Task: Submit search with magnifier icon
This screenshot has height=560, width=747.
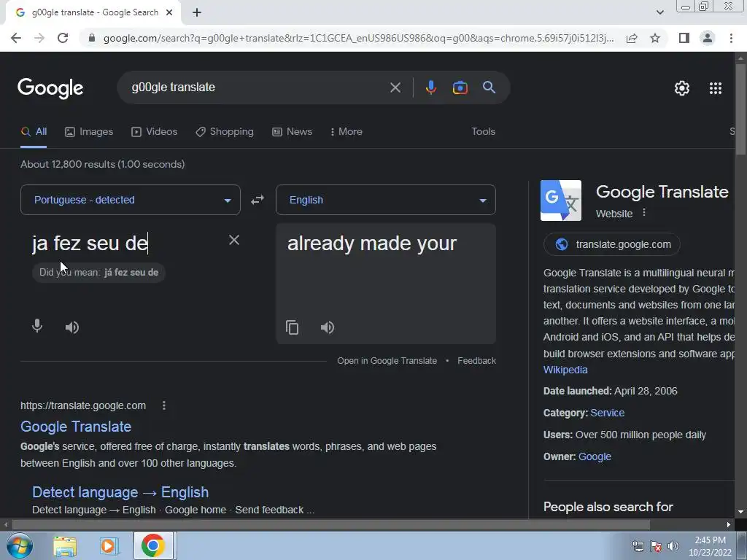Action: point(489,87)
